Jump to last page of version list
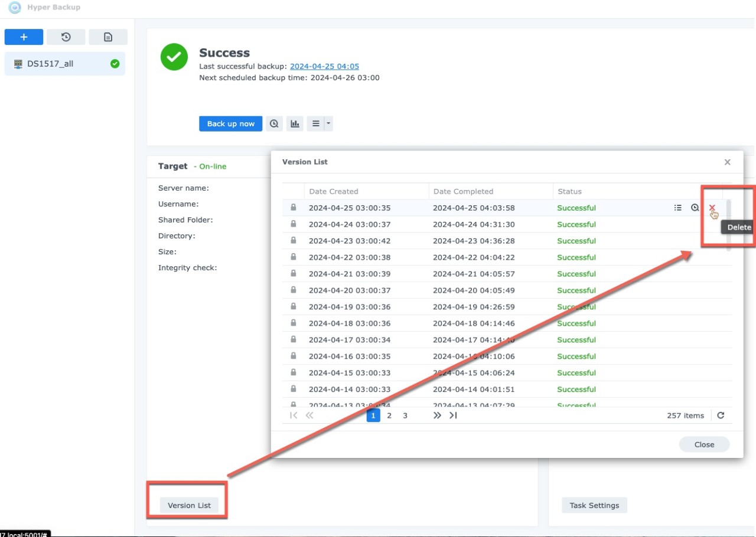Screen dimensions: 756x537 pyautogui.click(x=453, y=415)
